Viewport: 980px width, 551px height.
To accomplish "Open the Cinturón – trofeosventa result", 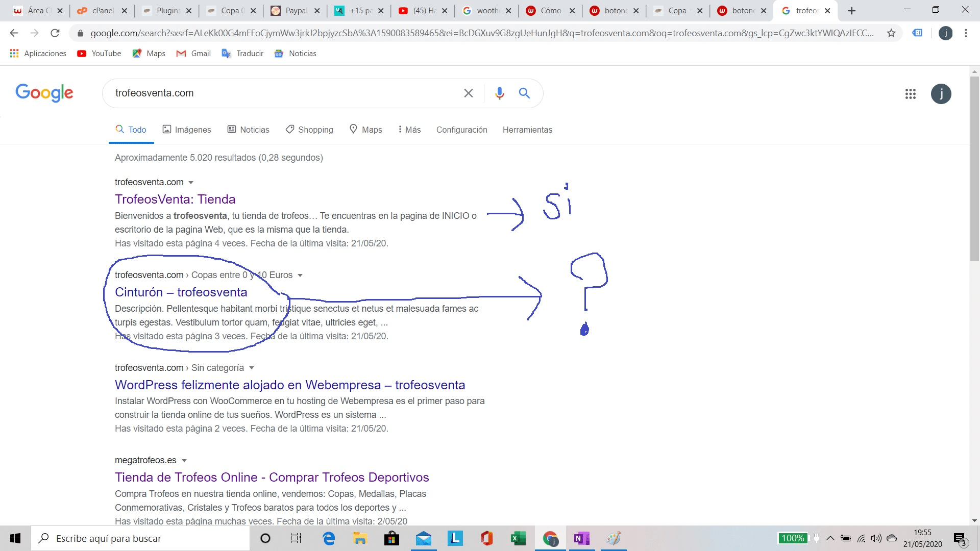I will point(181,292).
